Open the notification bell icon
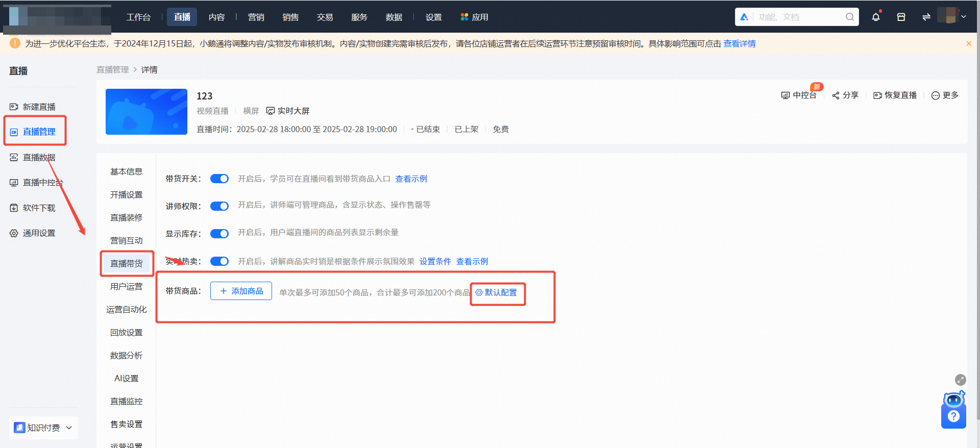Viewport: 980px width, 448px height. pyautogui.click(x=876, y=17)
